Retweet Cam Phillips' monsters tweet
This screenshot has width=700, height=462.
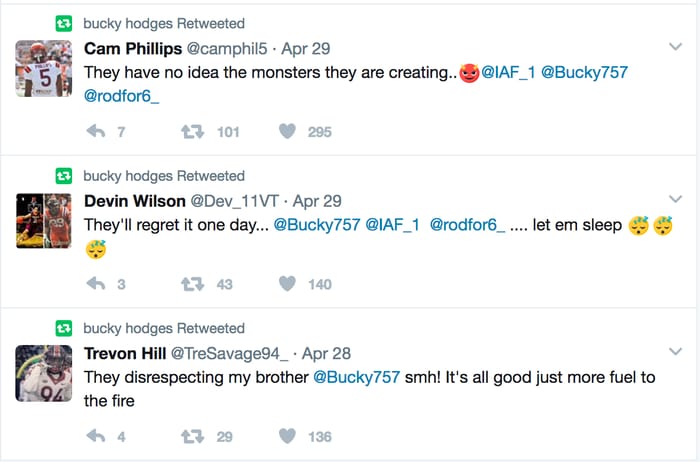(x=190, y=131)
